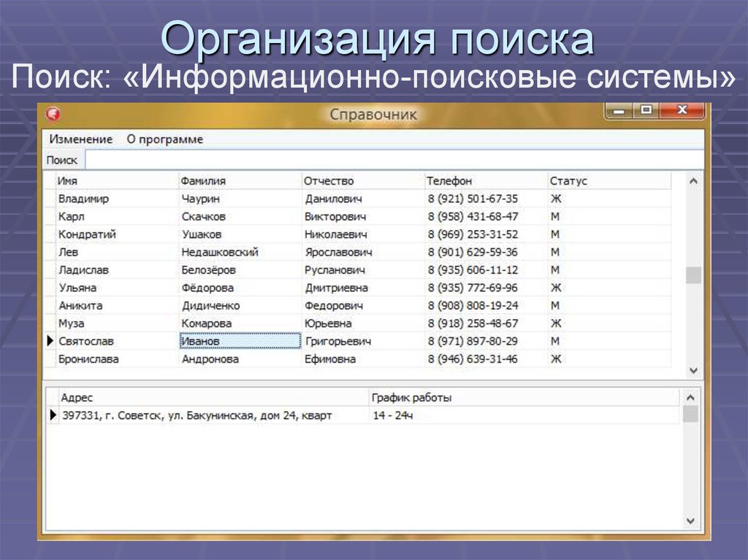Select work schedule cell 14 - 24ч
The height and width of the screenshot is (560, 748).
pyautogui.click(x=524, y=415)
